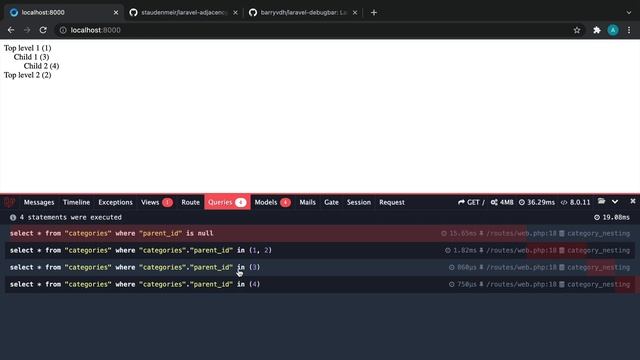This screenshot has width=640, height=360.
Task: Open the tab search chevron
Action: point(629,13)
